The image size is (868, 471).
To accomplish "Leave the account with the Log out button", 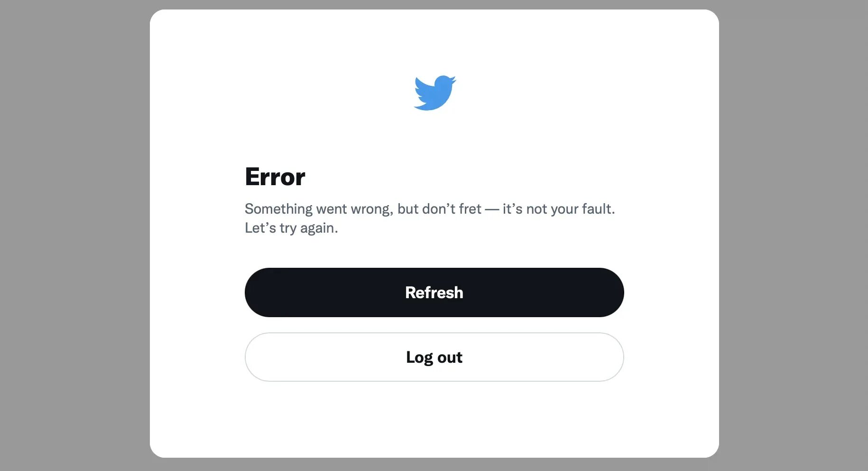I will [434, 357].
